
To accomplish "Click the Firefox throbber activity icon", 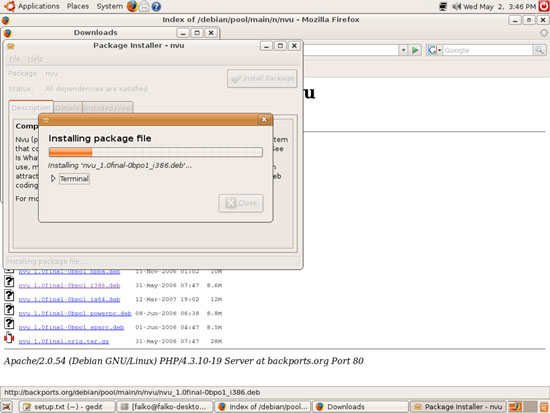I will click(544, 33).
